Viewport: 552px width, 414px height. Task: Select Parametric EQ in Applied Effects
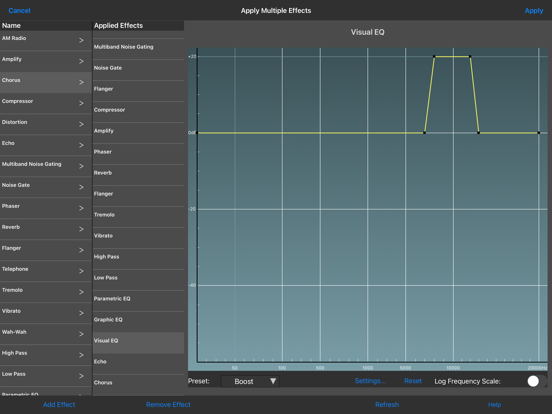tap(138, 301)
